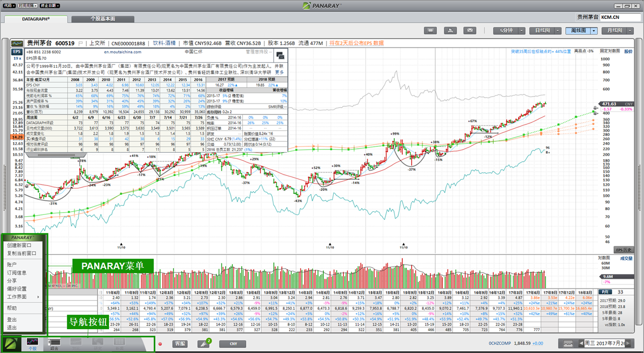Click the EPS 历史 button

623,250
